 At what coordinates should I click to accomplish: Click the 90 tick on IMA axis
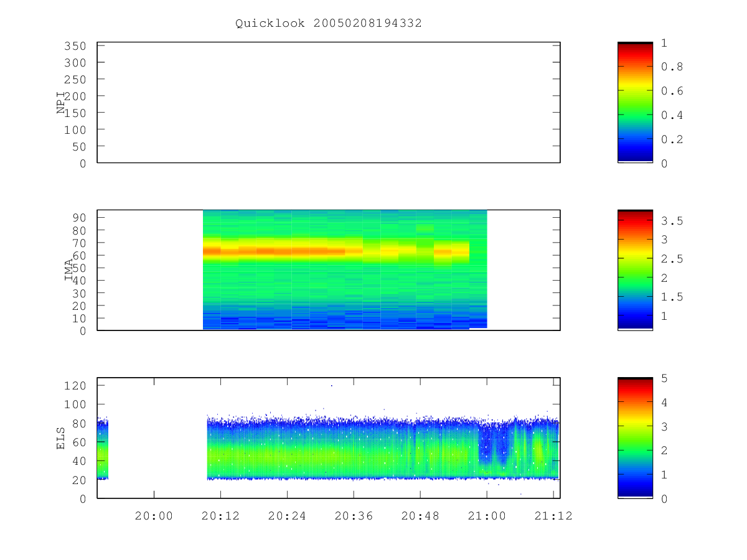(x=79, y=217)
